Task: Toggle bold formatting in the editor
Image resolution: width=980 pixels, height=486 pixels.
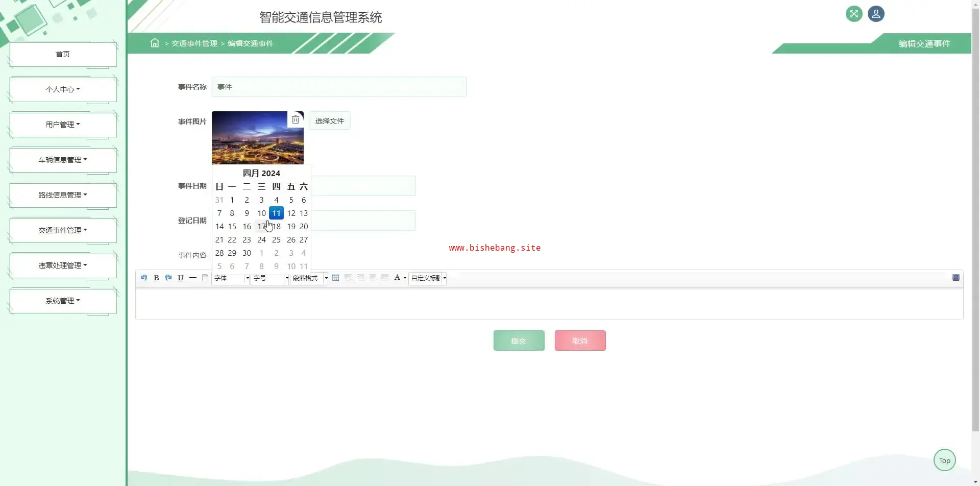Action: (156, 278)
